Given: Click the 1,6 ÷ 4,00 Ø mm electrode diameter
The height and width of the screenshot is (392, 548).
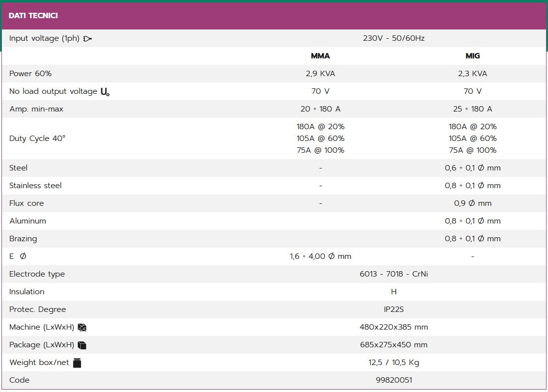Looking at the screenshot, I should pyautogui.click(x=321, y=256).
